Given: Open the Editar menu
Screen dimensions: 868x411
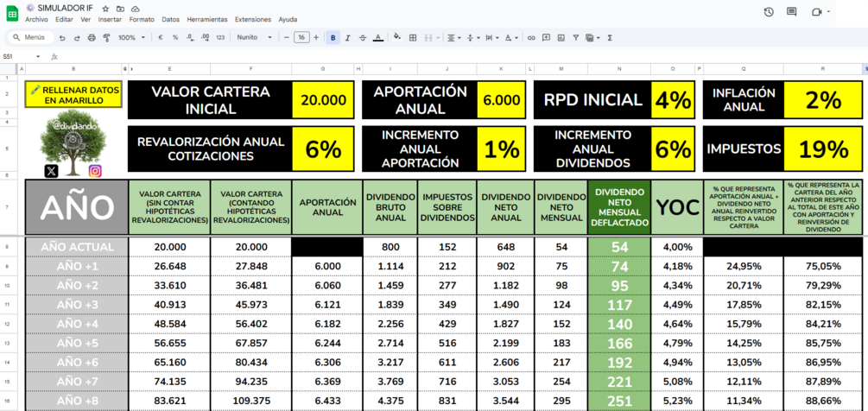Looking at the screenshot, I should coord(64,19).
